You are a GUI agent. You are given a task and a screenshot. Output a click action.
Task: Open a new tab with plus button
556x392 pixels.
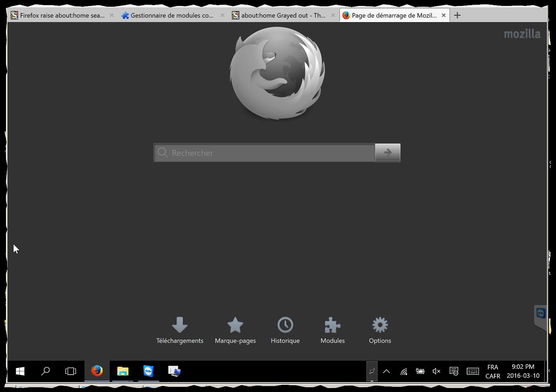point(457,15)
